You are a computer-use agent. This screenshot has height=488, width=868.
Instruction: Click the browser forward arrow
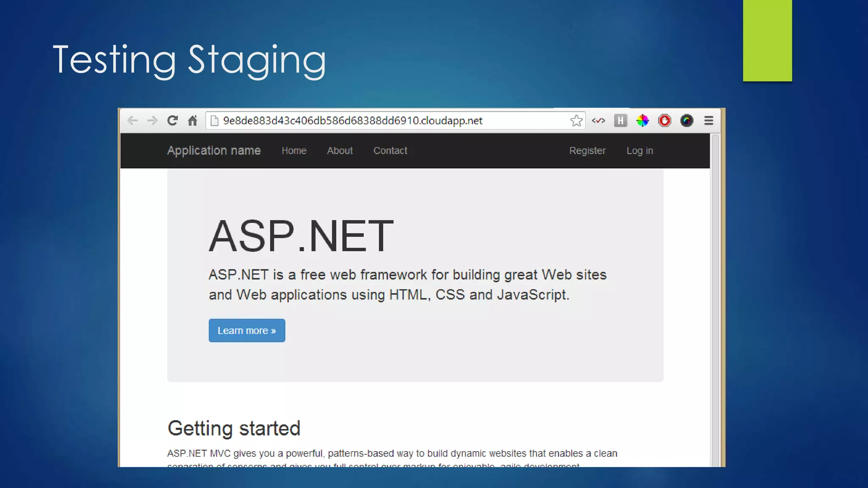pos(152,121)
